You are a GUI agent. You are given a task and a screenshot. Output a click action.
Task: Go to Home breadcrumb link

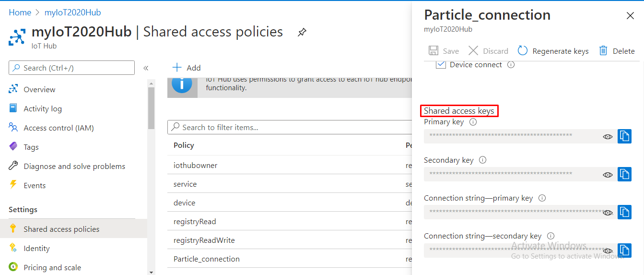20,12
